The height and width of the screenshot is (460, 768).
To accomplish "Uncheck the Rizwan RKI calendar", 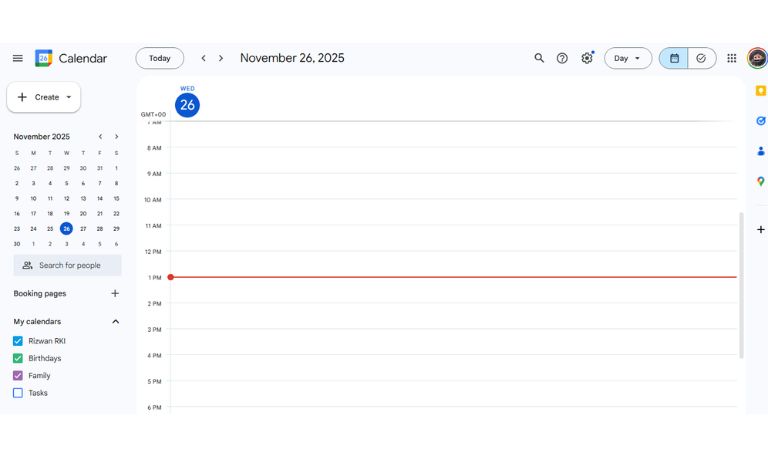I will pos(18,341).
